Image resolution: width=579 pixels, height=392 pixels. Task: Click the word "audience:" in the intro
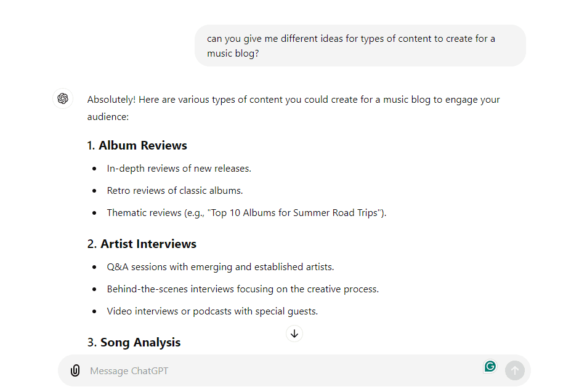point(108,116)
